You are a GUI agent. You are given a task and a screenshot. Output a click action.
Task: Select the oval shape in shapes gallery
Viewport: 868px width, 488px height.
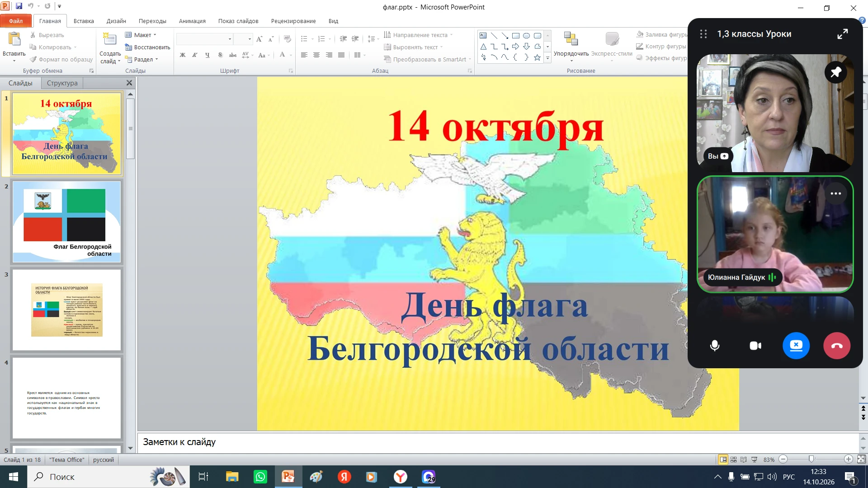tap(526, 36)
